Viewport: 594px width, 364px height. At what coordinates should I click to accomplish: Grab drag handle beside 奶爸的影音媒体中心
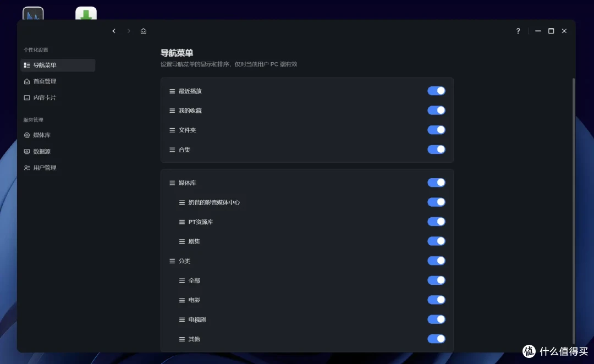(182, 203)
